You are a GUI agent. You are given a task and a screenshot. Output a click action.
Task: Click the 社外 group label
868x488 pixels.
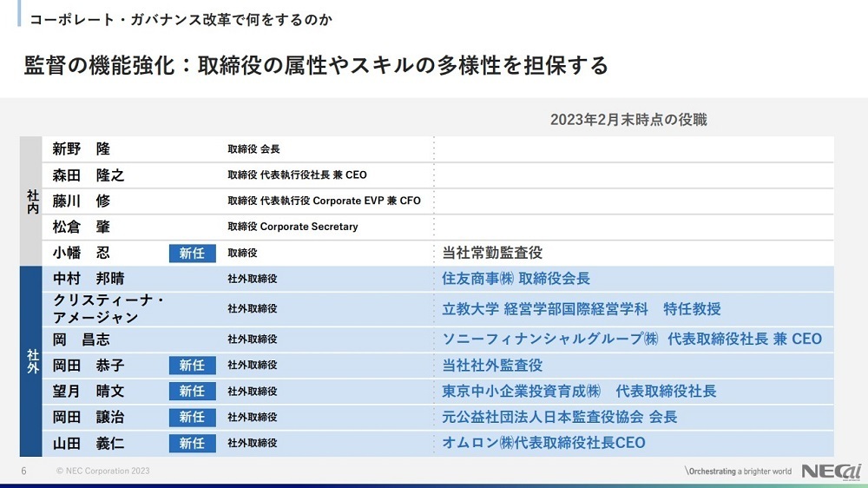[x=33, y=362]
